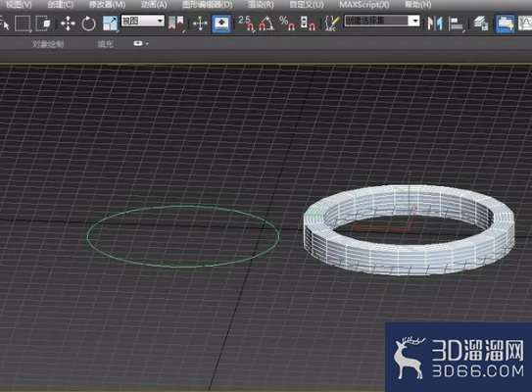Click the Use Pivot Point Center icon
The width and height of the screenshot is (532, 392).
pos(176,24)
